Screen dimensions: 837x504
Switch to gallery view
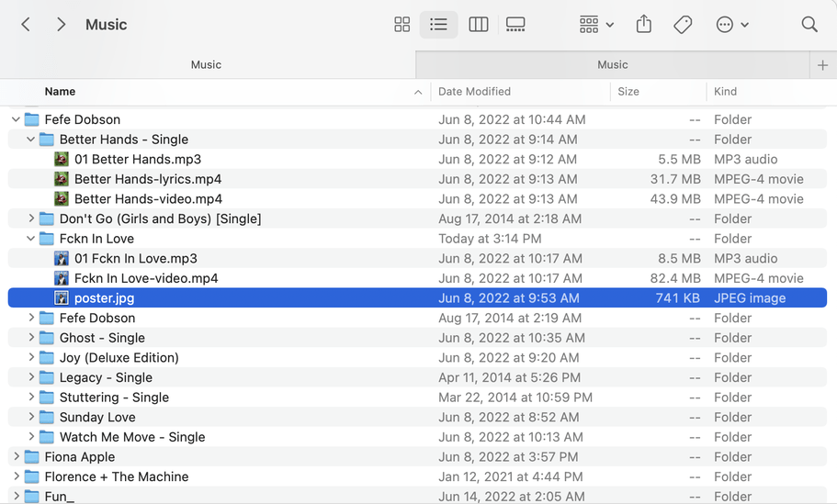point(515,25)
